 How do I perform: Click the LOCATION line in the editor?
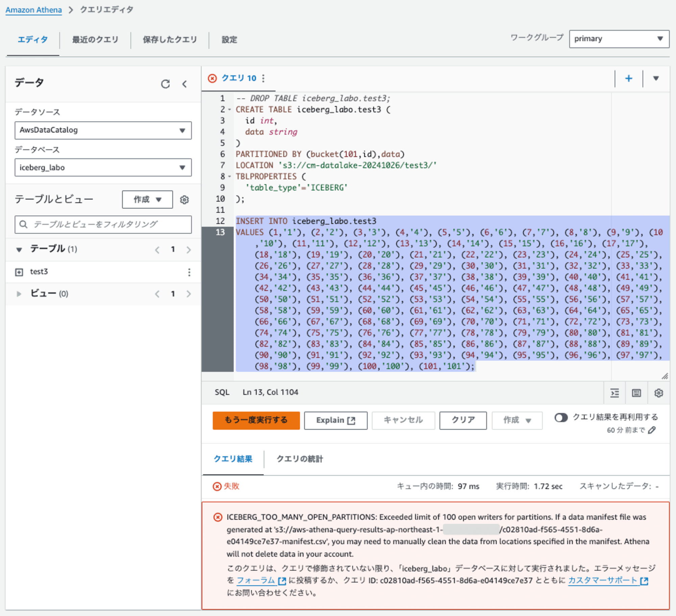(336, 165)
